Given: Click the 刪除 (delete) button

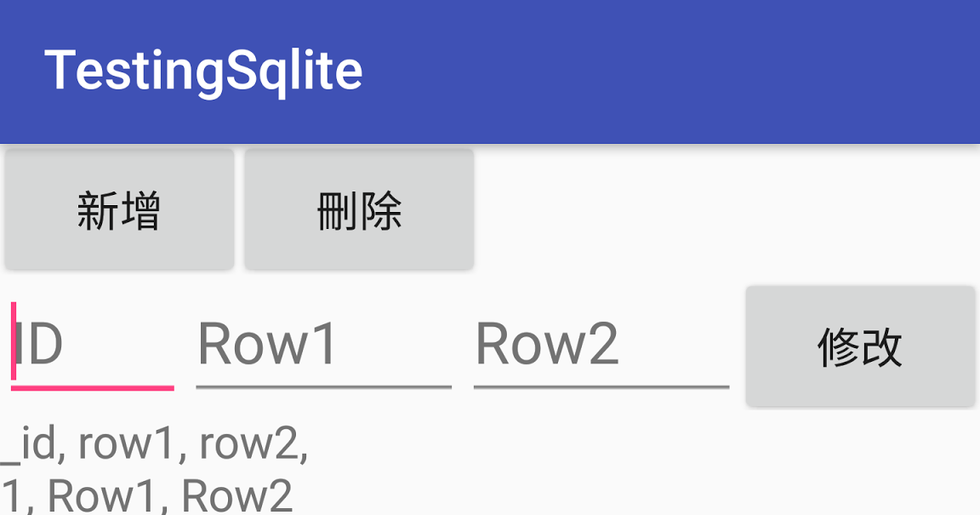Looking at the screenshot, I should point(358,209).
